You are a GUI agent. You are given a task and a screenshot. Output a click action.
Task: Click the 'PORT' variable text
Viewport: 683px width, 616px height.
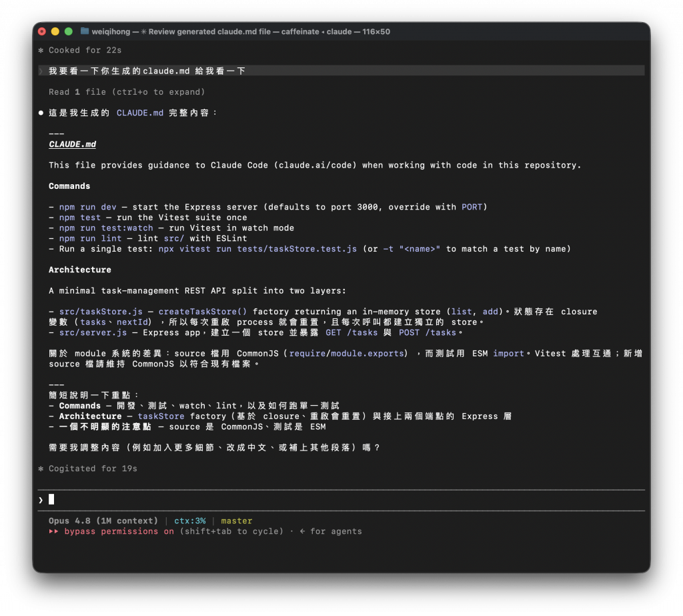pos(472,207)
